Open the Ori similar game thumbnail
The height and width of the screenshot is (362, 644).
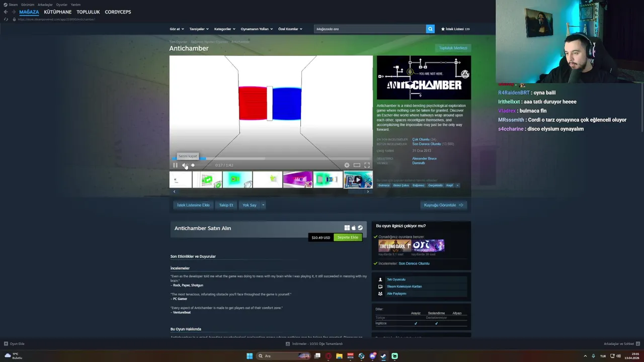428,245
